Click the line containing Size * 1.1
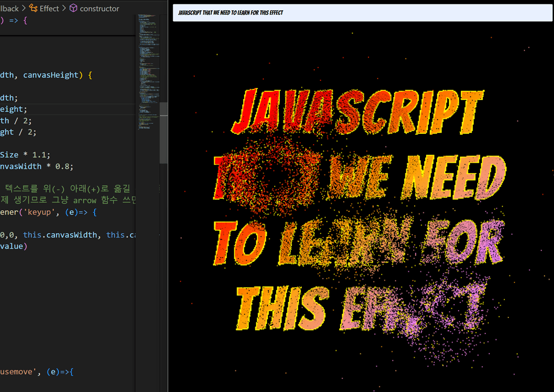 pos(25,155)
